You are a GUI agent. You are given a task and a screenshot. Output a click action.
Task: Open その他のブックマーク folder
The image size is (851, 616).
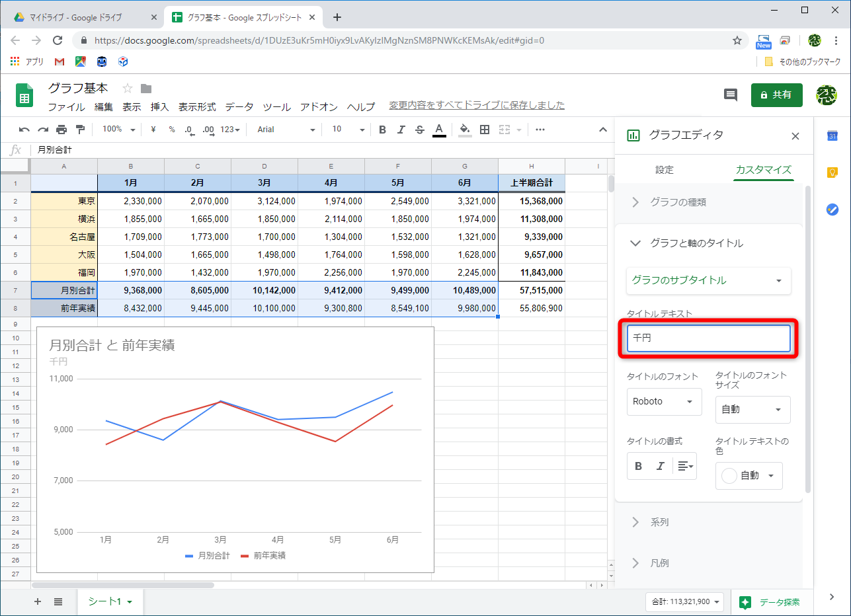[802, 61]
